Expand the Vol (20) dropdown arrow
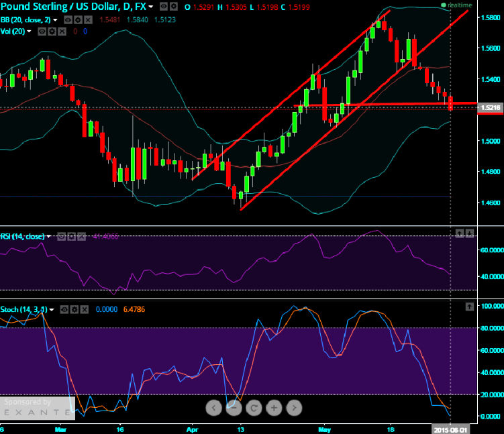This screenshot has height=434, width=504. (29, 32)
